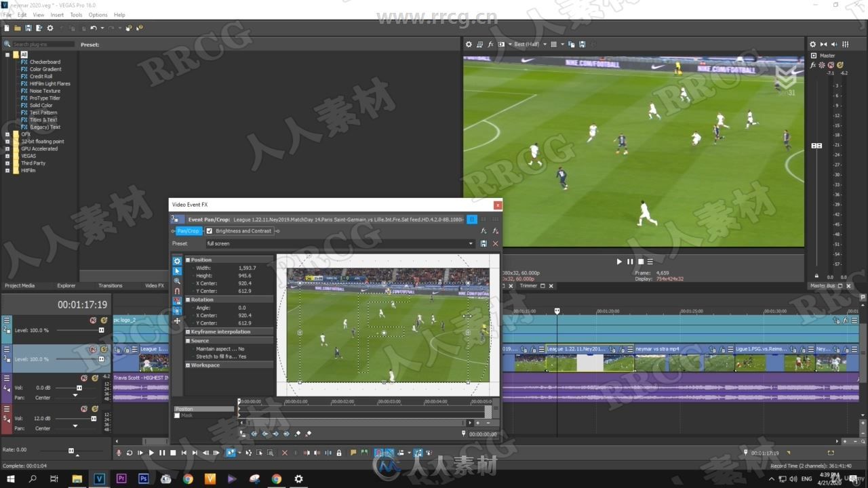Image resolution: width=868 pixels, height=488 pixels.
Task: Solo track 2 with its solo button
Action: pos(104,320)
